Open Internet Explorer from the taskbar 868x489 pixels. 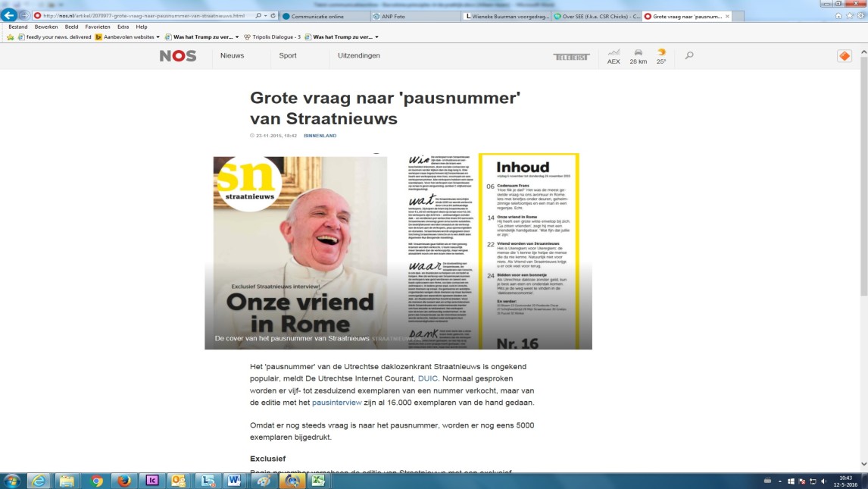[x=39, y=481]
